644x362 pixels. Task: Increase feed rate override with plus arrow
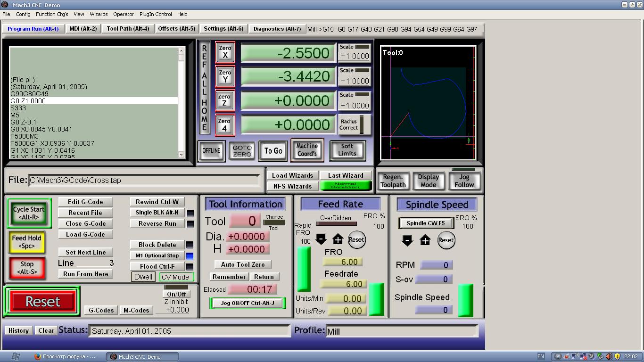pyautogui.click(x=338, y=239)
